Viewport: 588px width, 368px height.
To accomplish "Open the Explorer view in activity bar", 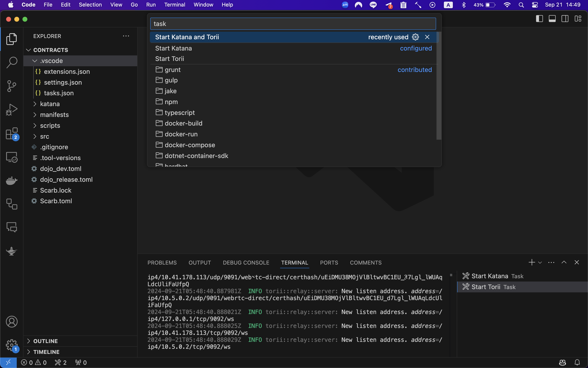I will click(x=11, y=39).
